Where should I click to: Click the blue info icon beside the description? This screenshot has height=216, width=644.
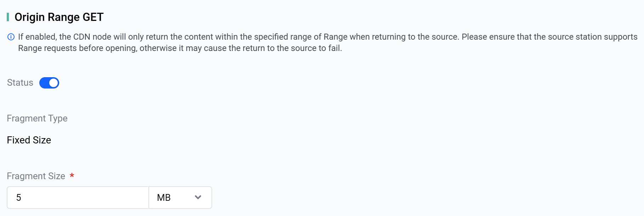pos(11,37)
